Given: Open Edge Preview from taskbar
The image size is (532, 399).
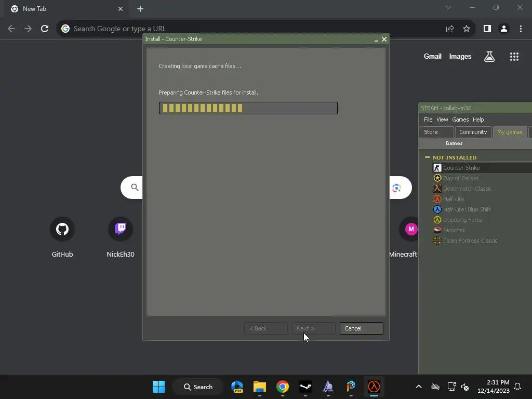Looking at the screenshot, I should tap(237, 387).
